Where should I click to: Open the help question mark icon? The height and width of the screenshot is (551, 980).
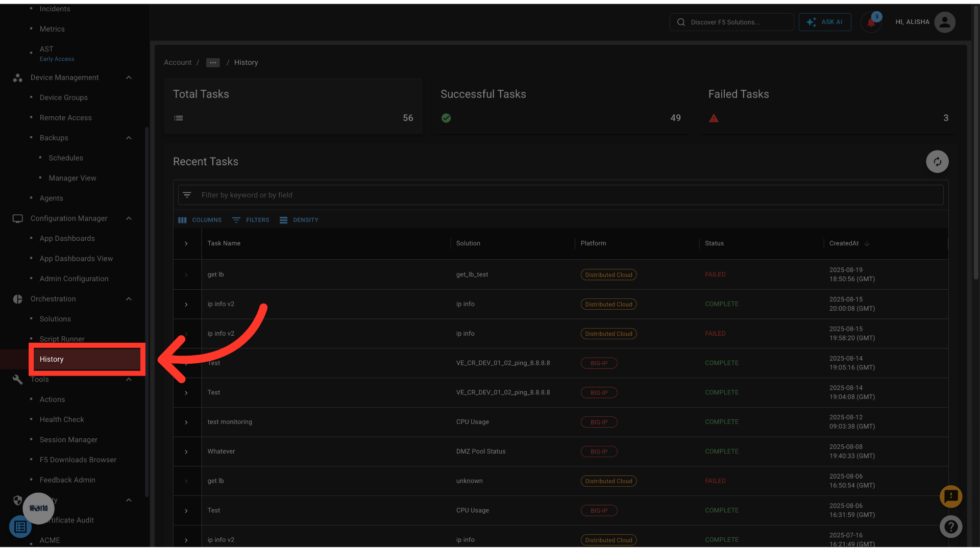tap(951, 527)
